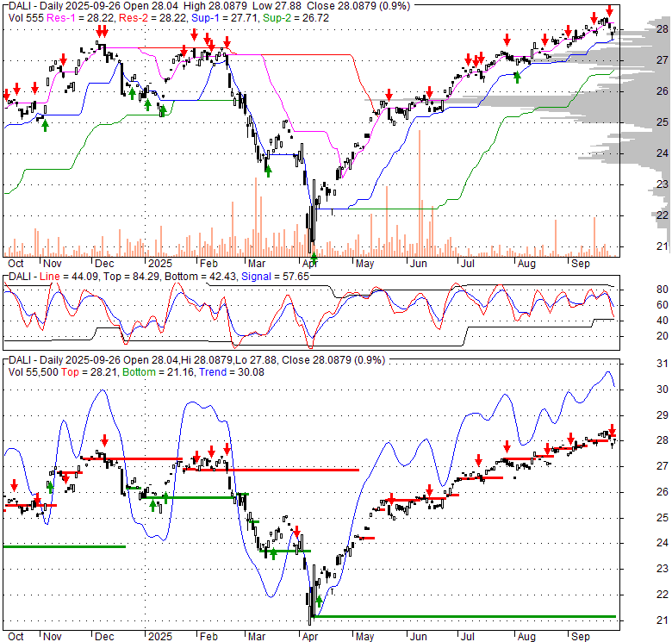Click the '31' price label on bottom chart axis

pyautogui.click(x=663, y=364)
